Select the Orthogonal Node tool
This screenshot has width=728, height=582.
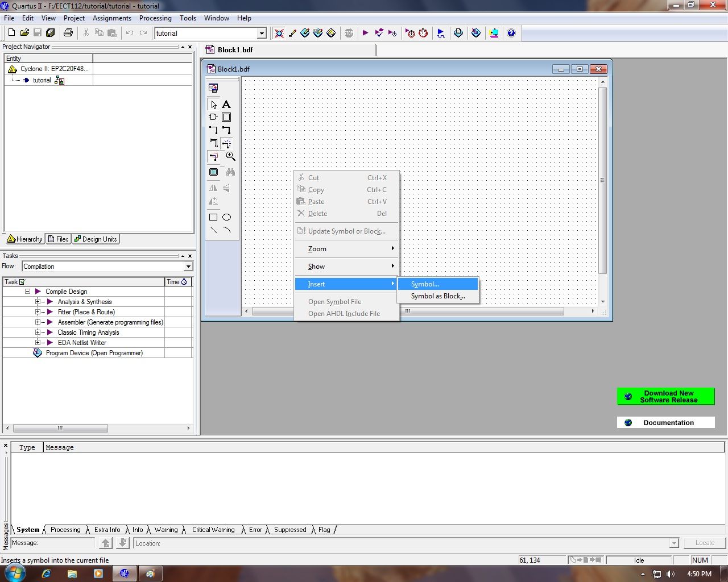213,130
